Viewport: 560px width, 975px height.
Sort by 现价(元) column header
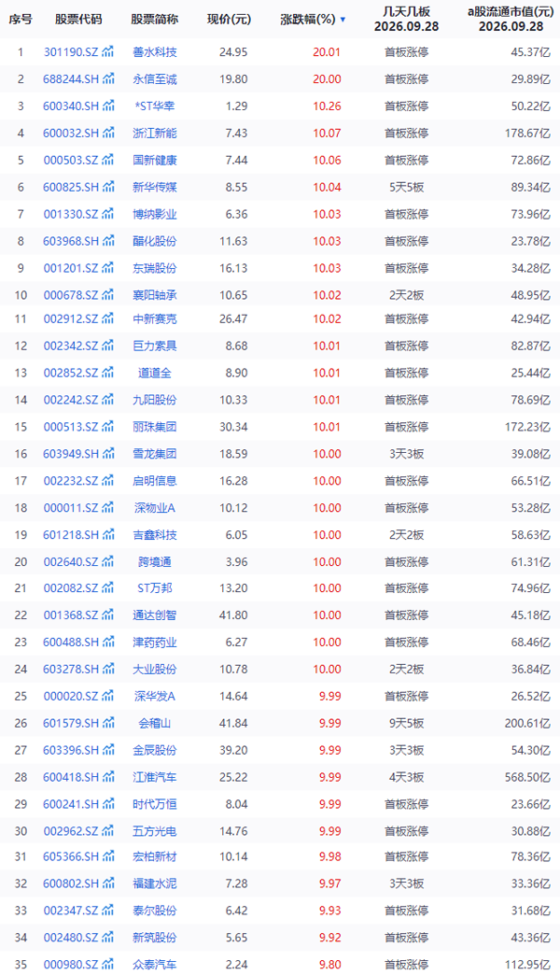click(230, 20)
